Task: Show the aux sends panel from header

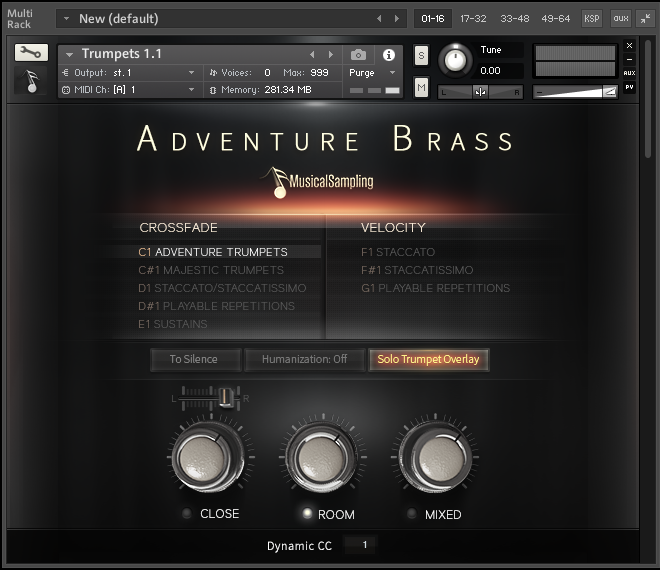Action: 621,19
